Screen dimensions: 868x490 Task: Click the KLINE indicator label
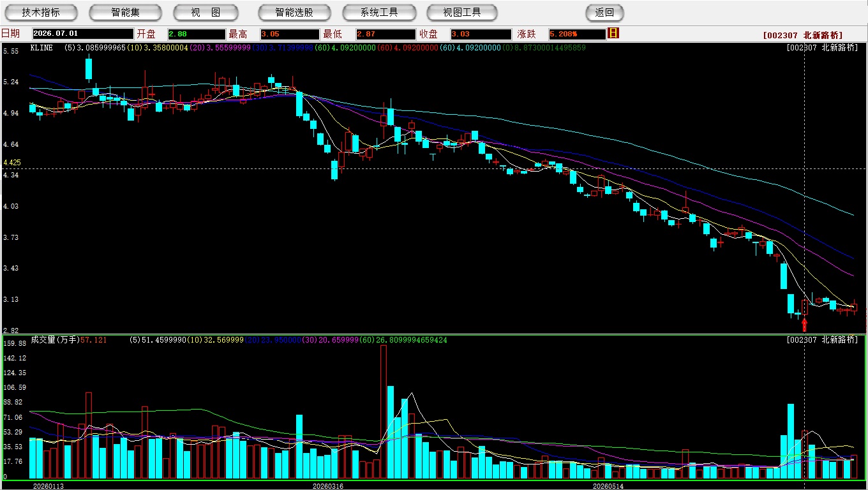point(43,48)
